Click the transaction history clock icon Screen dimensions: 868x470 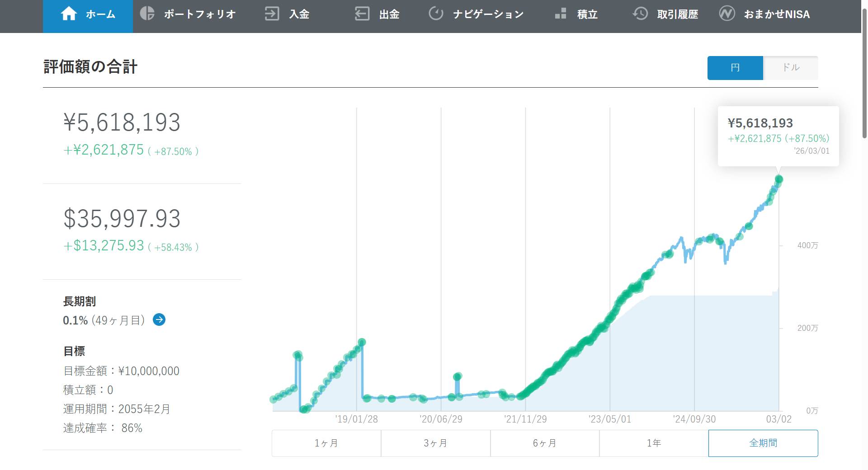click(640, 14)
